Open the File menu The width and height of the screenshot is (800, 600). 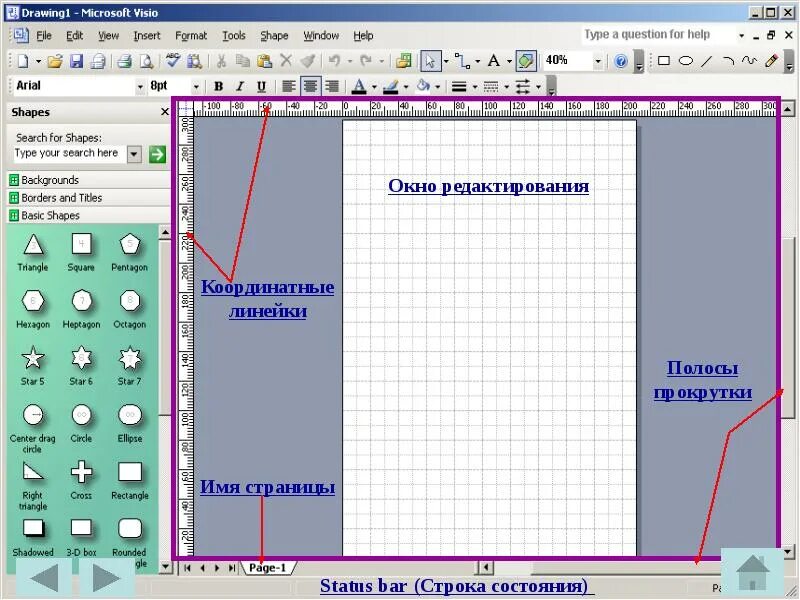[x=44, y=36]
